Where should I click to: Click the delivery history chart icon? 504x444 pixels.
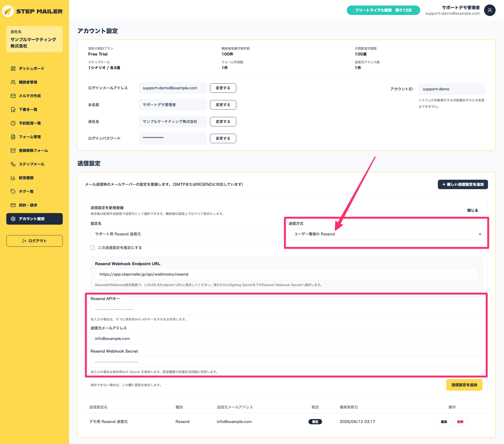coord(13,178)
